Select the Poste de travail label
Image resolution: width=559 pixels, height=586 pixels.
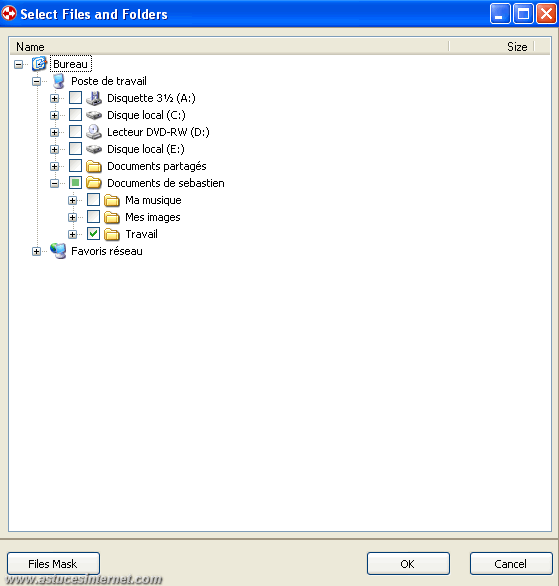tap(109, 81)
